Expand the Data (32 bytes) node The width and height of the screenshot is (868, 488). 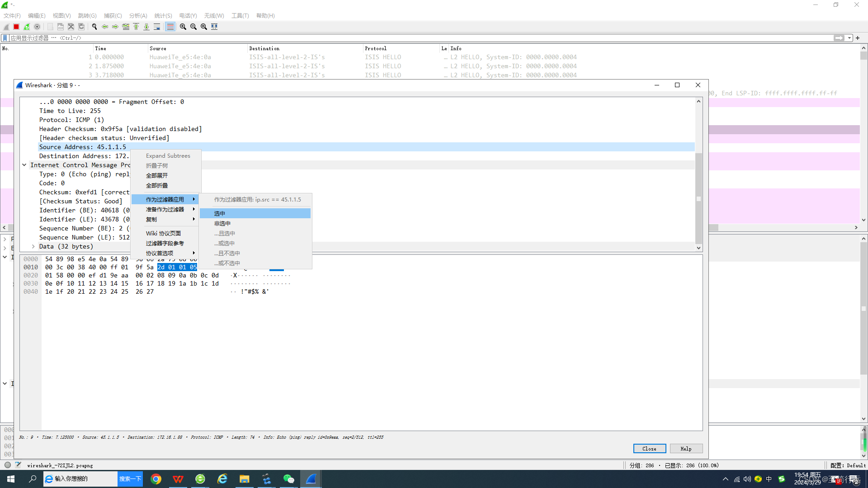[x=33, y=247]
